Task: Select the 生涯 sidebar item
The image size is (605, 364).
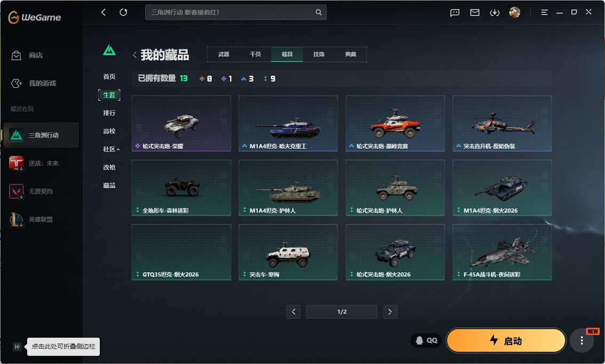Action: [x=109, y=94]
